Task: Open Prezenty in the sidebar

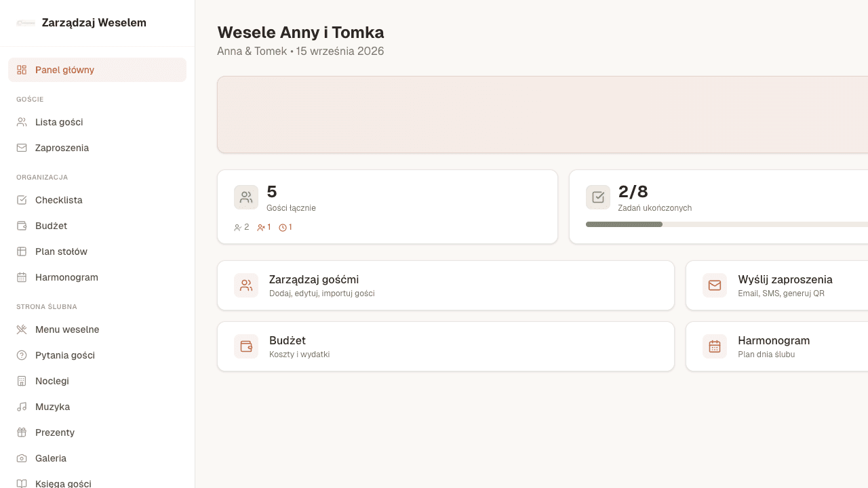Action: (55, 432)
